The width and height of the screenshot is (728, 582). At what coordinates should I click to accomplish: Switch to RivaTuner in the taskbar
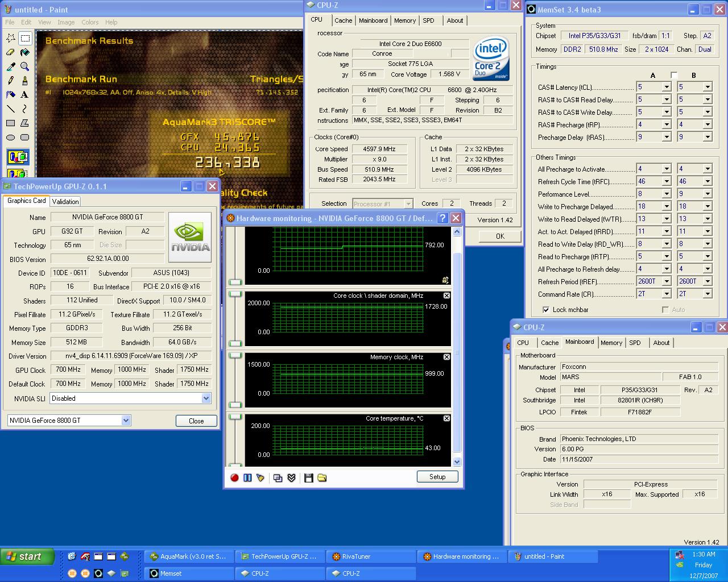370,557
